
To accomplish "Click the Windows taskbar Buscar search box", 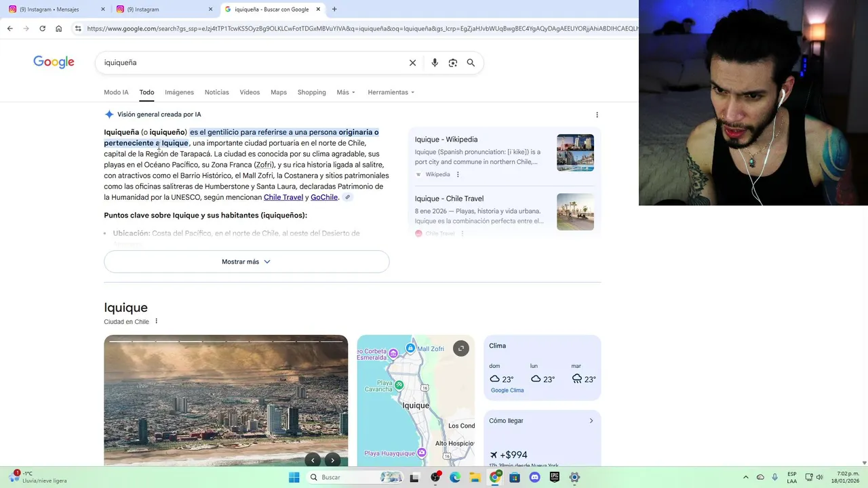I will click(354, 477).
